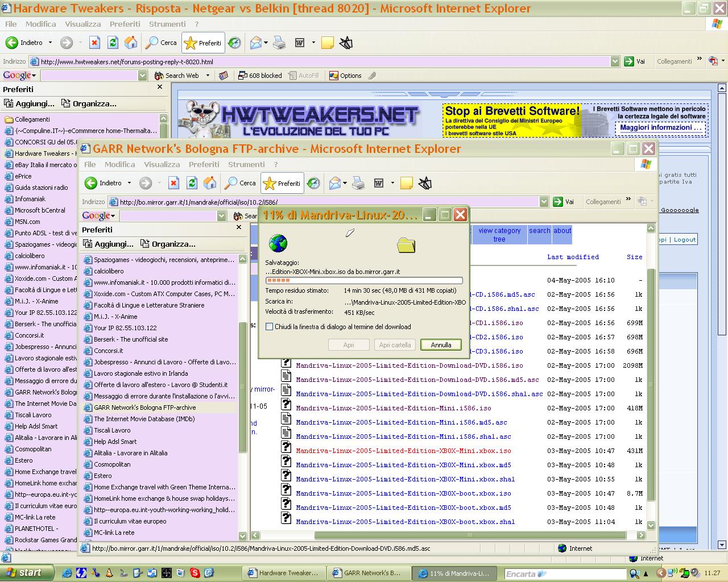728x582 pixels.
Task: Open Search Web dropdown in Google toolbar
Action: [208, 76]
